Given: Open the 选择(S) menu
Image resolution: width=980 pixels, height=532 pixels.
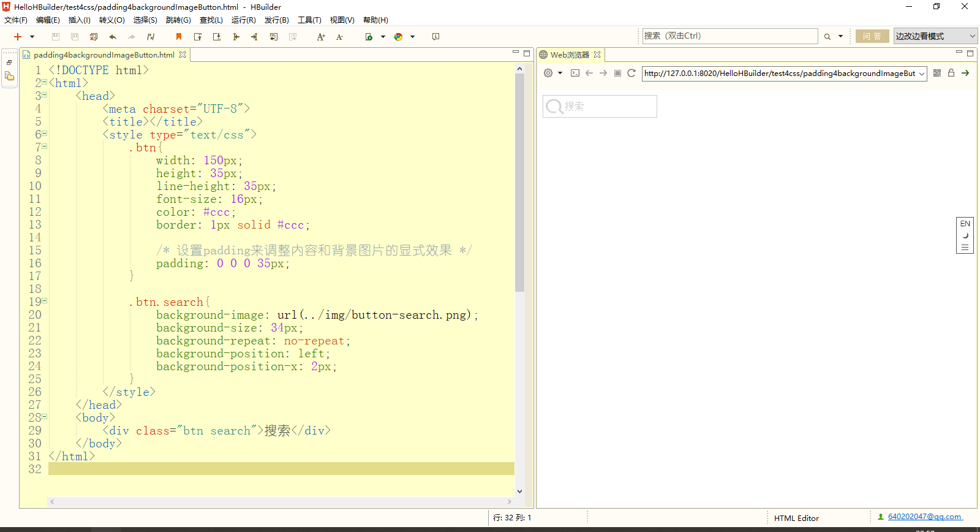Looking at the screenshot, I should [x=145, y=20].
